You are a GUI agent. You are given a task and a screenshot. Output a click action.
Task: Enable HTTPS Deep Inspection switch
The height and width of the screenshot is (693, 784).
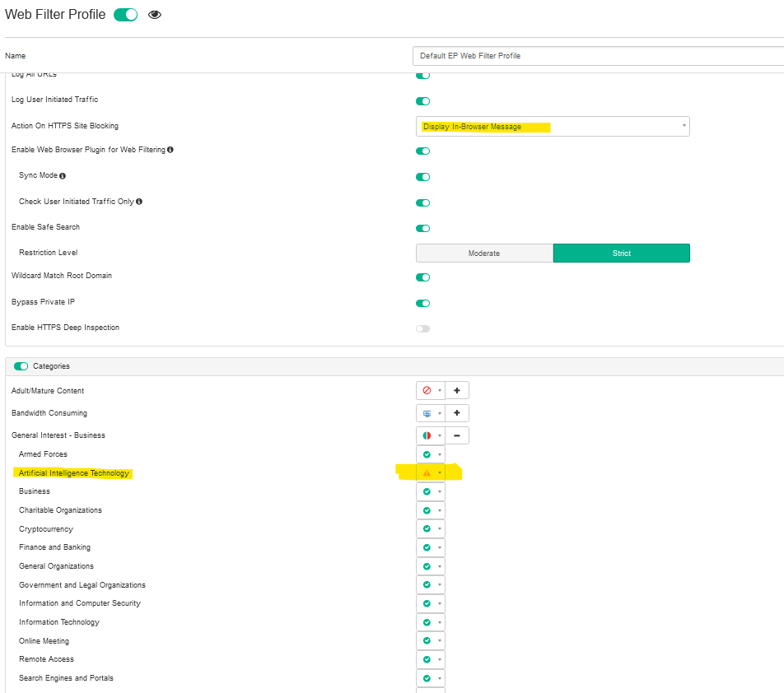click(x=422, y=328)
